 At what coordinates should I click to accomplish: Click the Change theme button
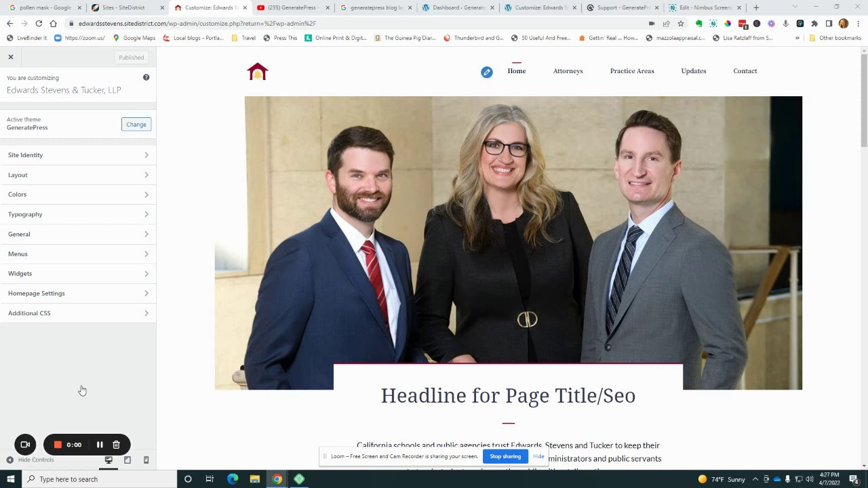point(136,124)
